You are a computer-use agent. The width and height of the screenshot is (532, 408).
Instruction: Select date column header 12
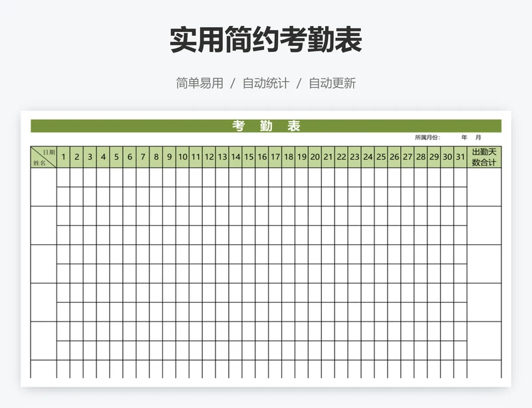[x=209, y=157]
